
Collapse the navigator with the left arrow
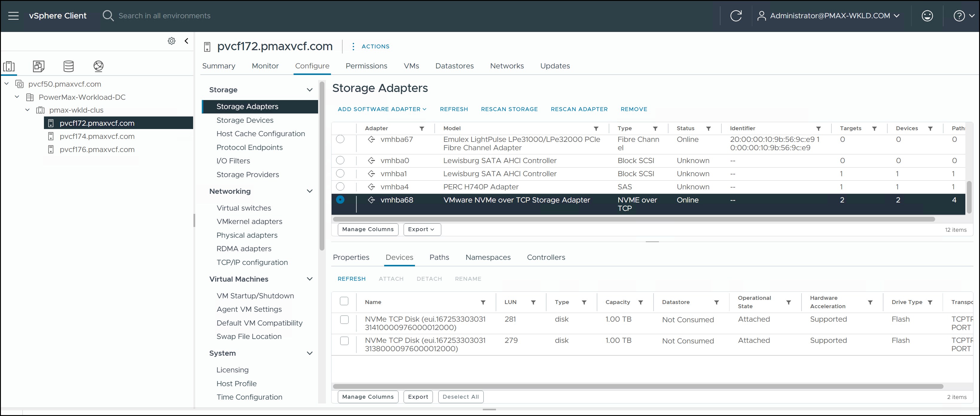tap(187, 41)
